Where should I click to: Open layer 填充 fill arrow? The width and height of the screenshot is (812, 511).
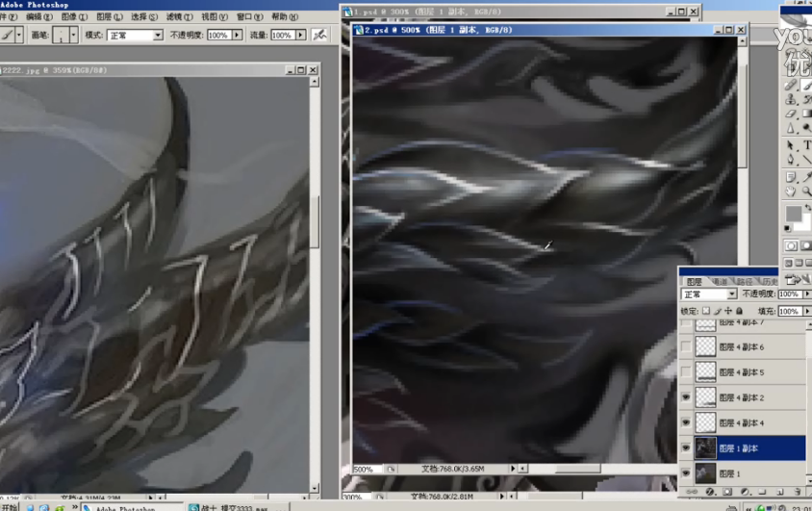[x=807, y=311]
